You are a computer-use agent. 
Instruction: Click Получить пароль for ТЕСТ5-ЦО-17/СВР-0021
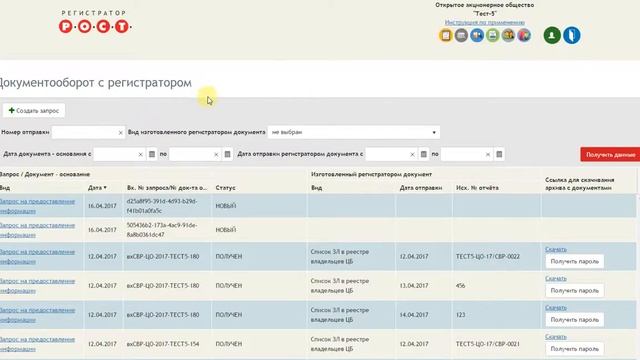point(574,349)
